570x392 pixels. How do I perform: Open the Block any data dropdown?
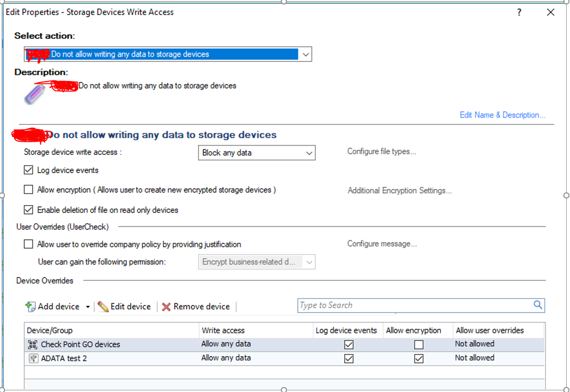click(x=309, y=153)
